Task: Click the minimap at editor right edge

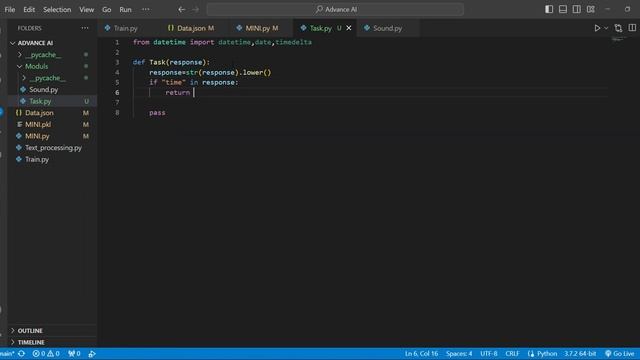Action: pos(619,40)
